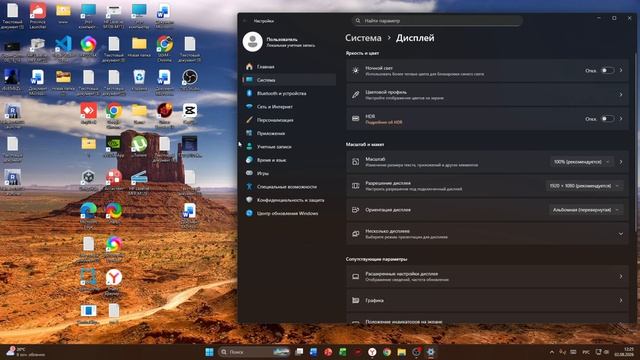
Task: Show hidden tray icons chevron
Action: 552,352
